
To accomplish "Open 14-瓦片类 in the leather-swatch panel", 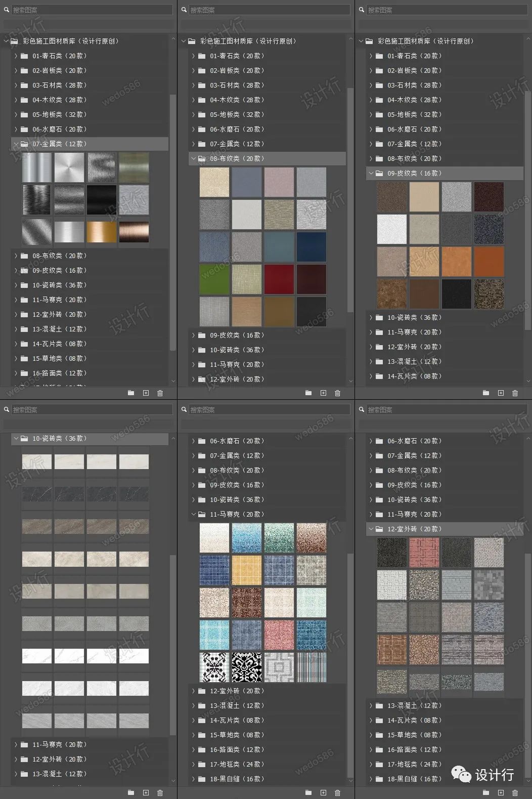I will [445, 376].
